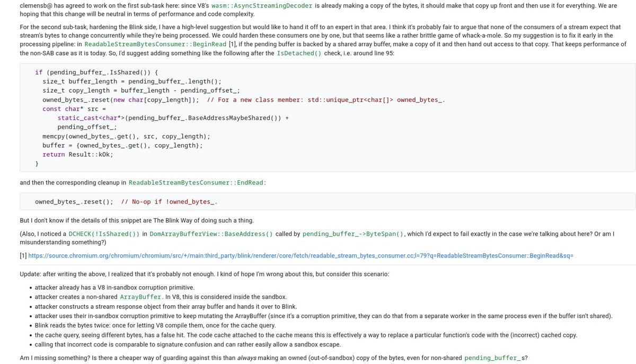Viewport: 636px width, 364px height.
Task: Click the code line 'return Result::kOk;'
Action: (x=78, y=154)
